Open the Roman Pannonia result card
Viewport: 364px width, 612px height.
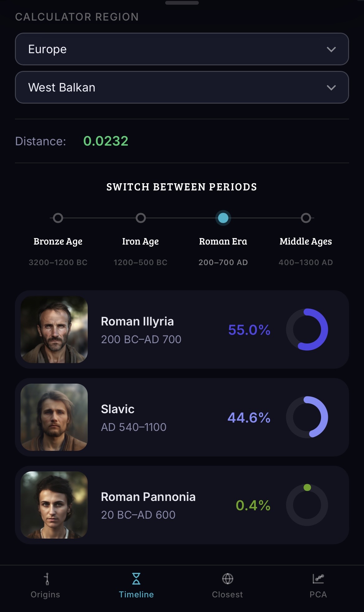pos(182,505)
